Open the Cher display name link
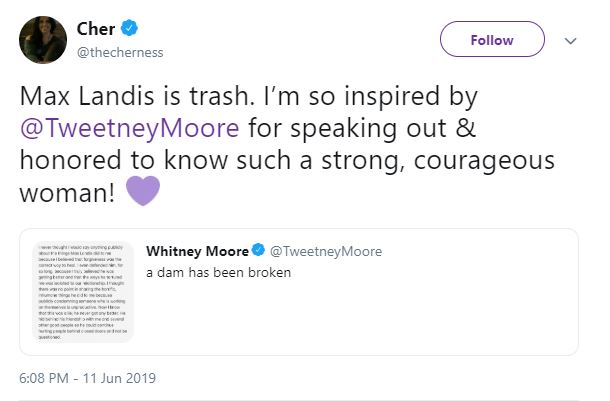The width and height of the screenshot is (610, 401). (x=96, y=29)
